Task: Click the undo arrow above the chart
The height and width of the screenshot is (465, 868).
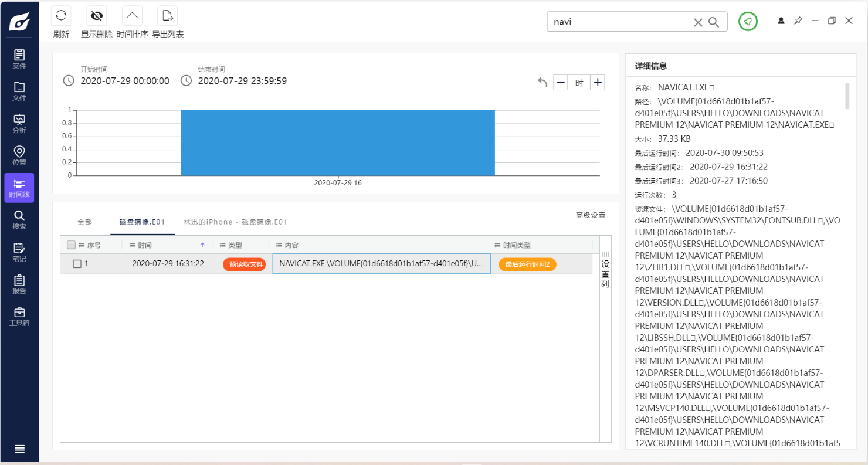Action: (x=542, y=83)
